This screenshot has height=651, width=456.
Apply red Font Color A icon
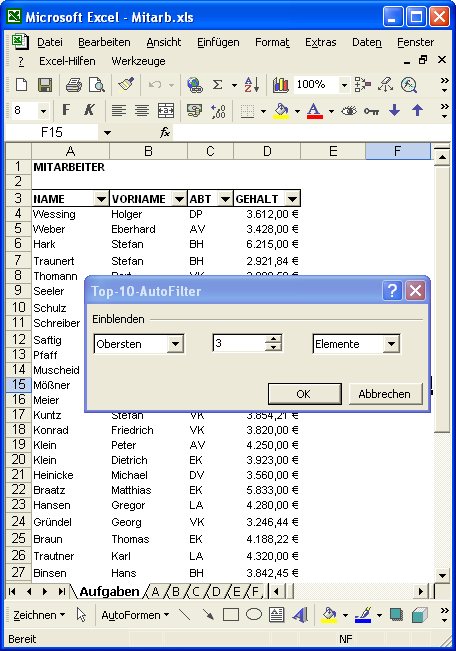314,111
